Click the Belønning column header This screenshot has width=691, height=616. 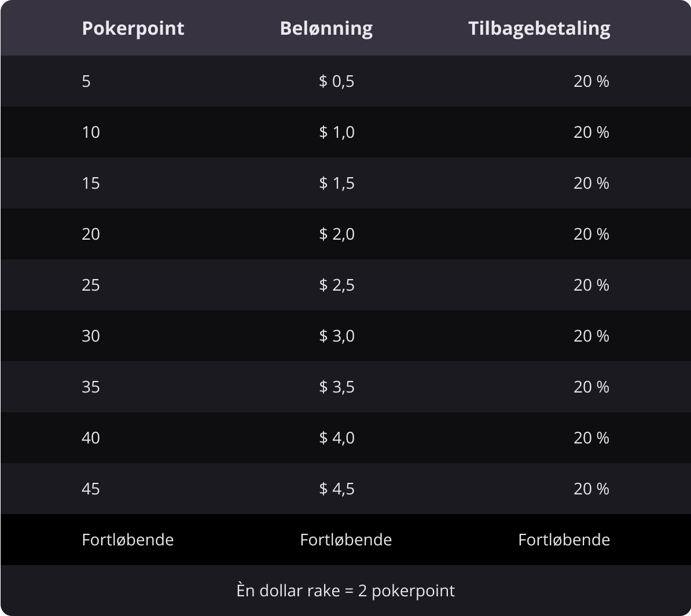click(326, 28)
